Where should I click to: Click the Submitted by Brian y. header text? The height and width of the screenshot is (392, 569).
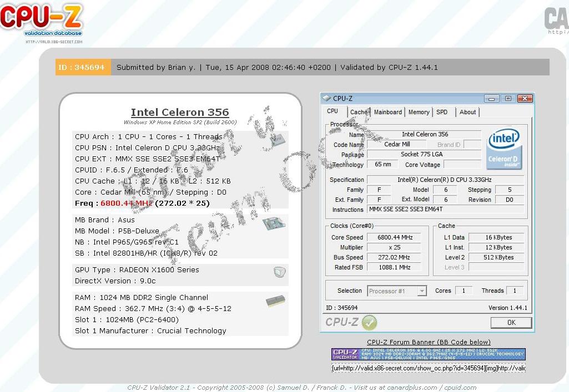155,68
